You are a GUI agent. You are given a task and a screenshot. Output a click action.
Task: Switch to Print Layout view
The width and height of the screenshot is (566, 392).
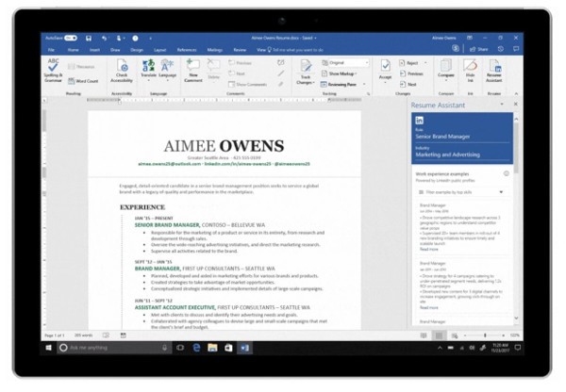coord(439,335)
